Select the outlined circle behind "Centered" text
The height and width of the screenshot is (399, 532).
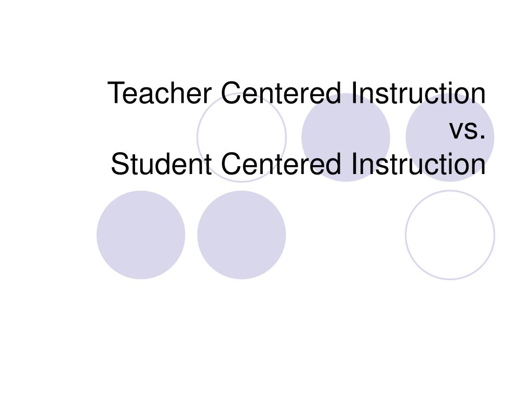pyautogui.click(x=242, y=137)
